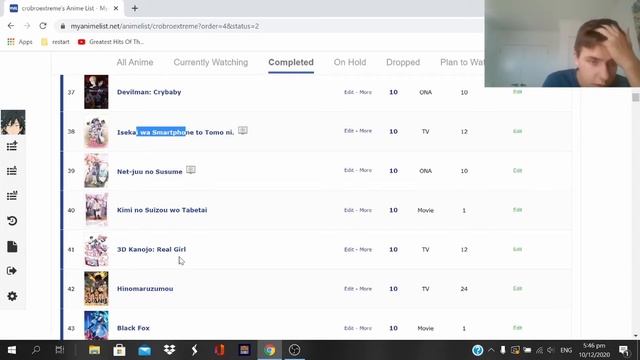This screenshot has height=360, width=640.
Task: Open the restart bookmark folder
Action: tap(55, 42)
